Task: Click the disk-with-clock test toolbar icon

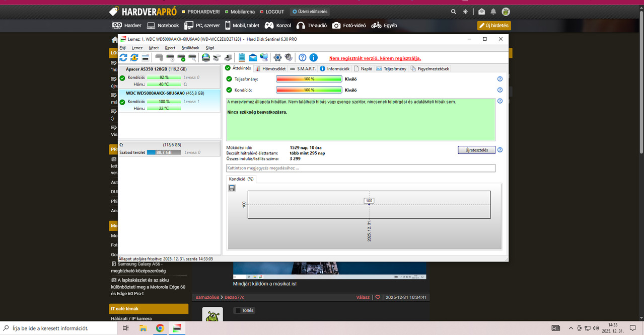Action: pos(170,58)
